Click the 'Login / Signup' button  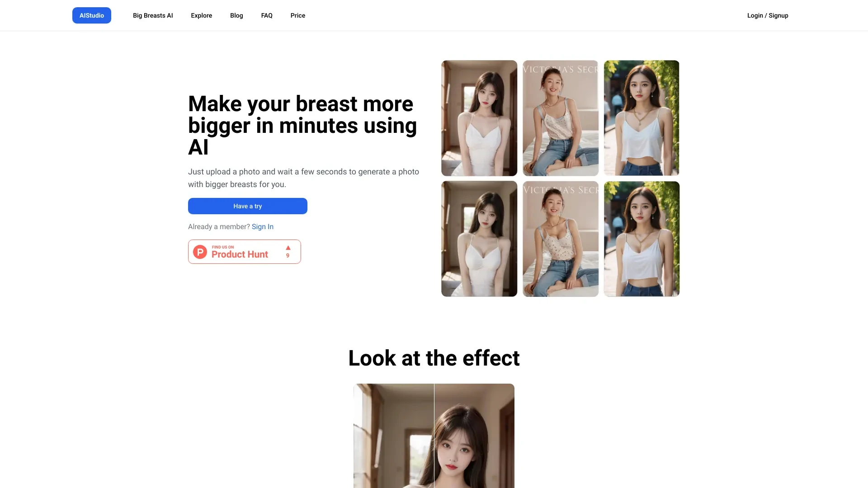click(x=768, y=15)
